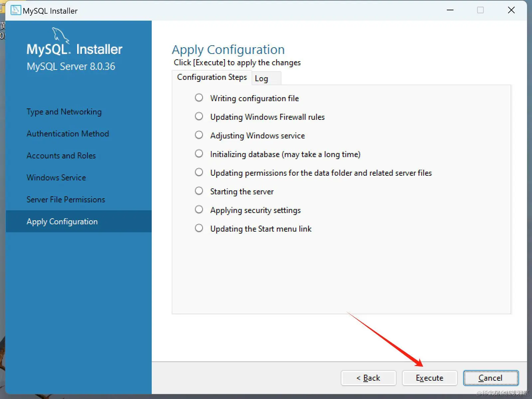Image resolution: width=532 pixels, height=399 pixels.
Task: Click the Execute button
Action: coord(430,378)
